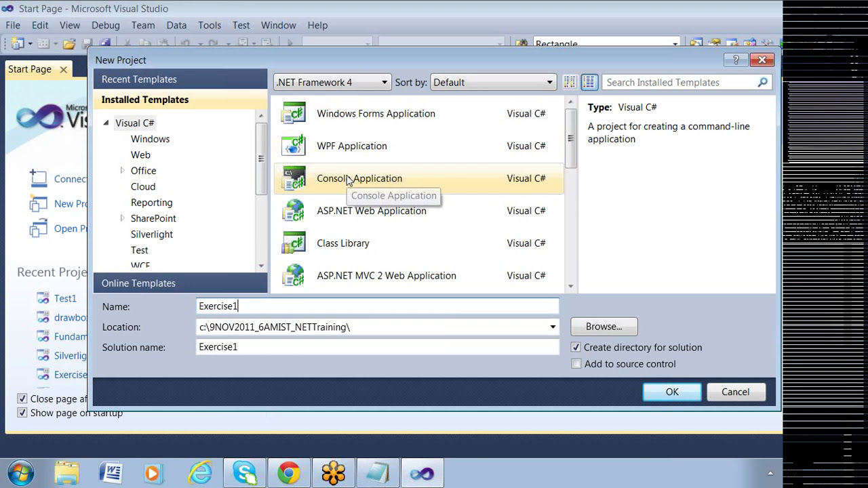Select the Web template category
The width and height of the screenshot is (868, 488).
coord(140,155)
